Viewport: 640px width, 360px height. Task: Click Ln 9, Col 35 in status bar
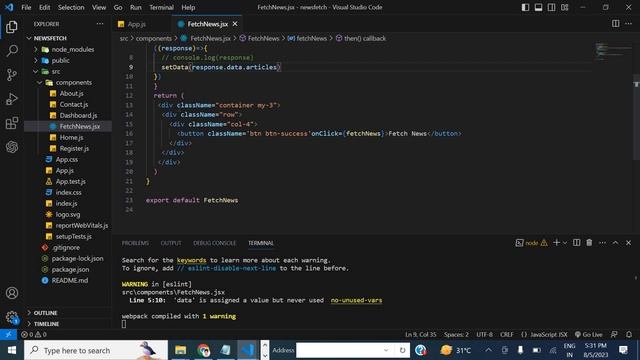(x=420, y=334)
